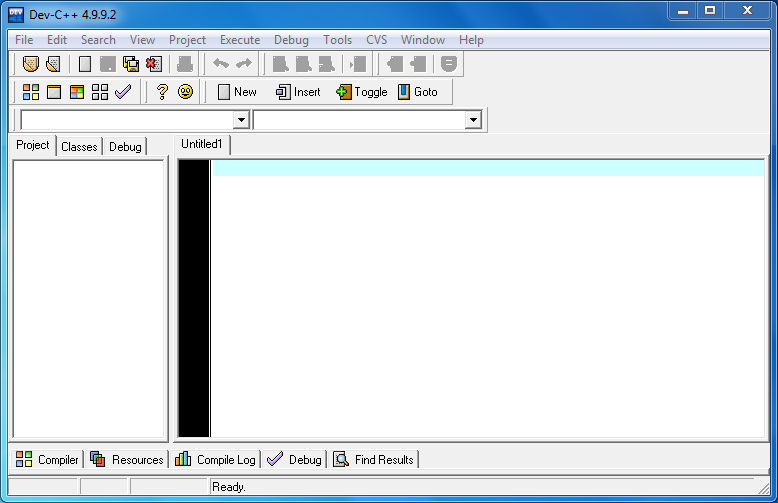Open the Debug menu in menu bar

[291, 40]
